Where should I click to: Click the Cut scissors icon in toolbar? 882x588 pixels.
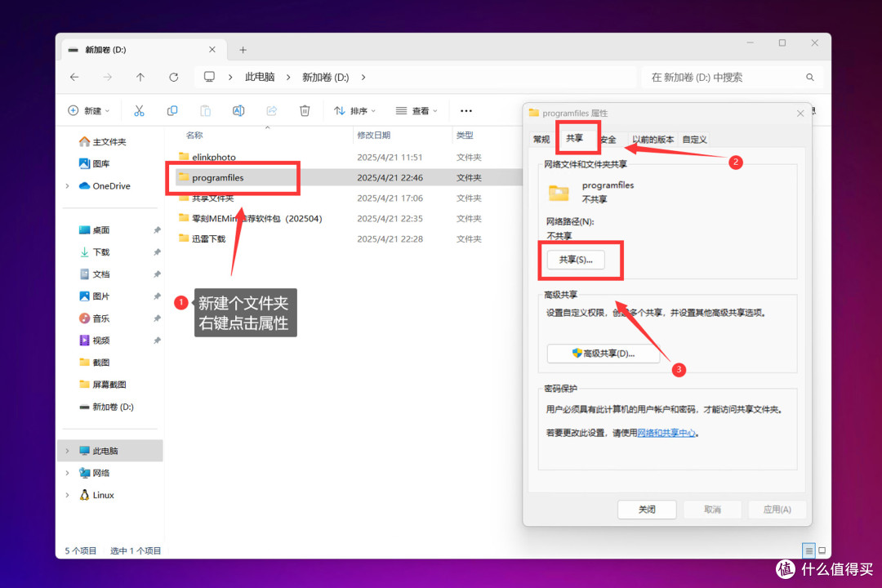(139, 111)
